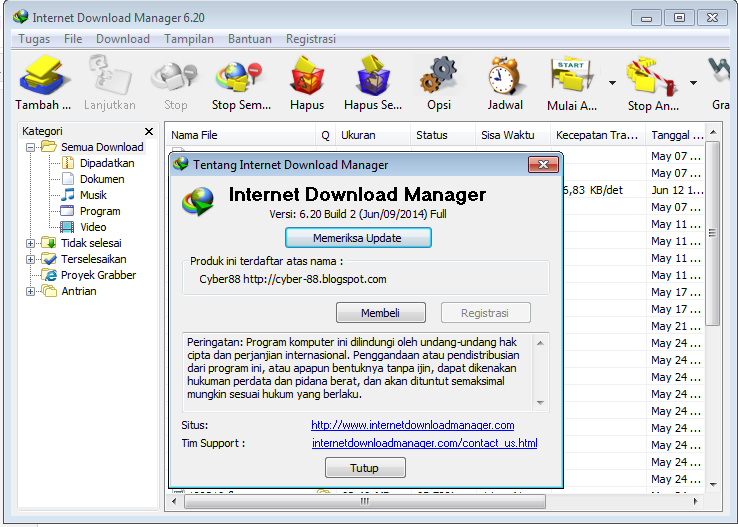Sort by Tanggal column header
The width and height of the screenshot is (738, 527).
(675, 135)
